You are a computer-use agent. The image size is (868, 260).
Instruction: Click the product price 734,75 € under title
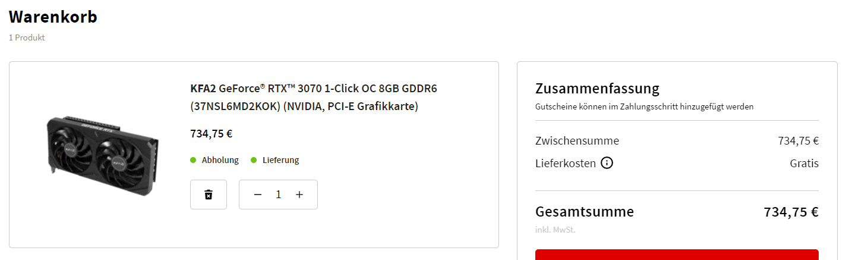coord(212,134)
